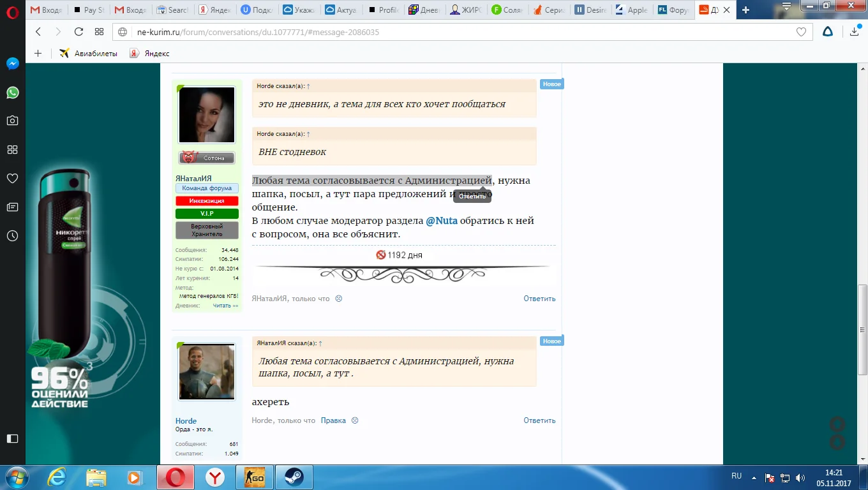Launch Internet Explorer from the taskbar
Image resolution: width=868 pixels, height=490 pixels.
click(x=57, y=477)
